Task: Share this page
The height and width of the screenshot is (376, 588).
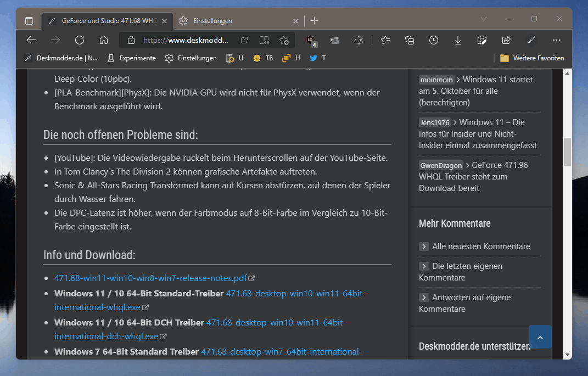Action: (506, 40)
